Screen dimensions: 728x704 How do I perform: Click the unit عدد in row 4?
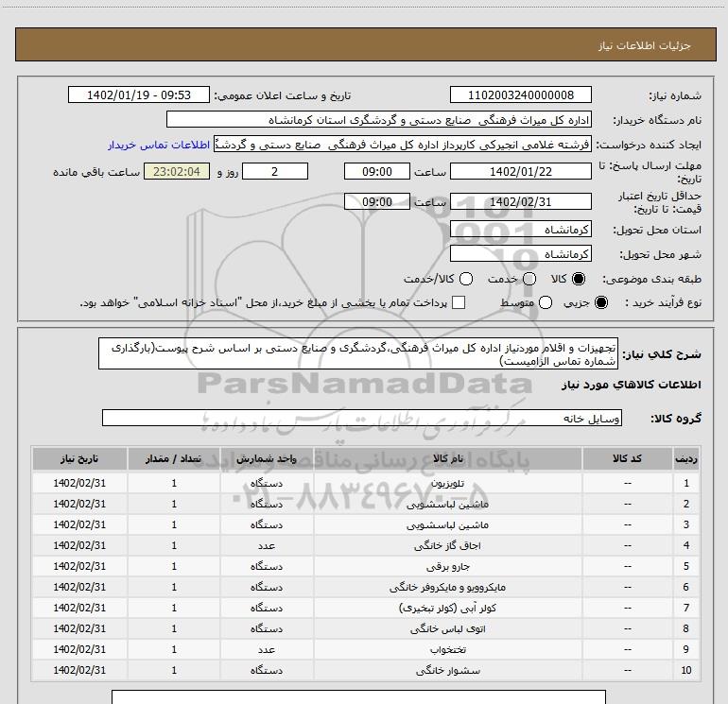click(267, 546)
